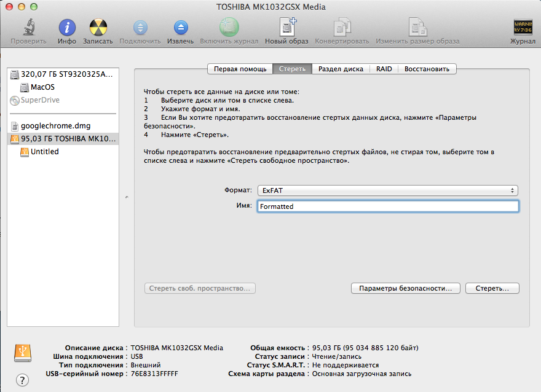Open the Журнал log icon
The height and width of the screenshot is (392, 541).
coord(523,27)
